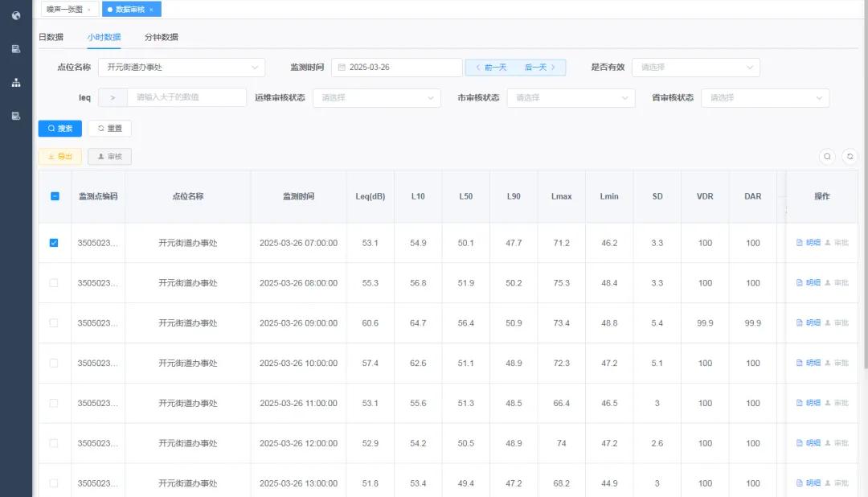Screen dimensions: 868x497
Task: Switch to the 日数据 tab
Action: pyautogui.click(x=51, y=37)
